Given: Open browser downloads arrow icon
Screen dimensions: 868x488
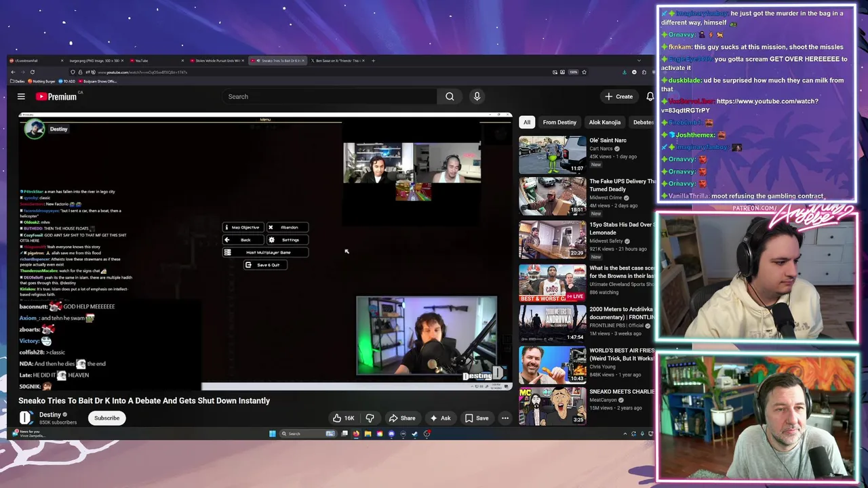Looking at the screenshot, I should [624, 72].
